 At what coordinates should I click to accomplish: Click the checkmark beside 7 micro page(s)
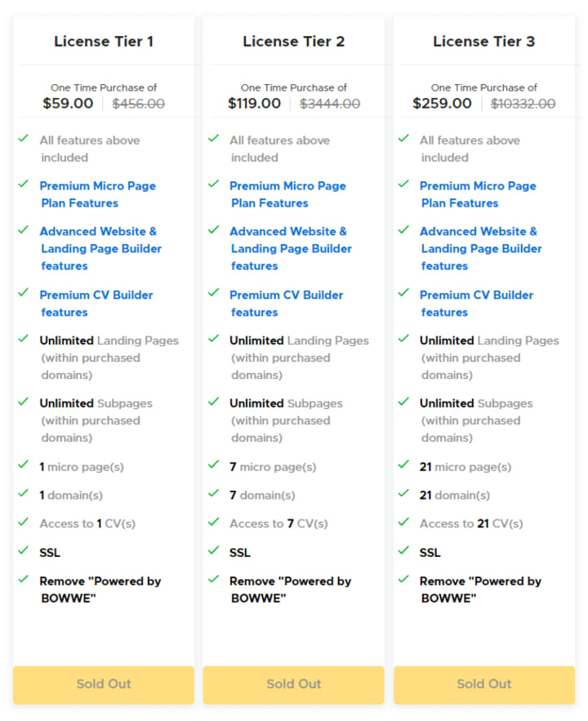(x=213, y=465)
